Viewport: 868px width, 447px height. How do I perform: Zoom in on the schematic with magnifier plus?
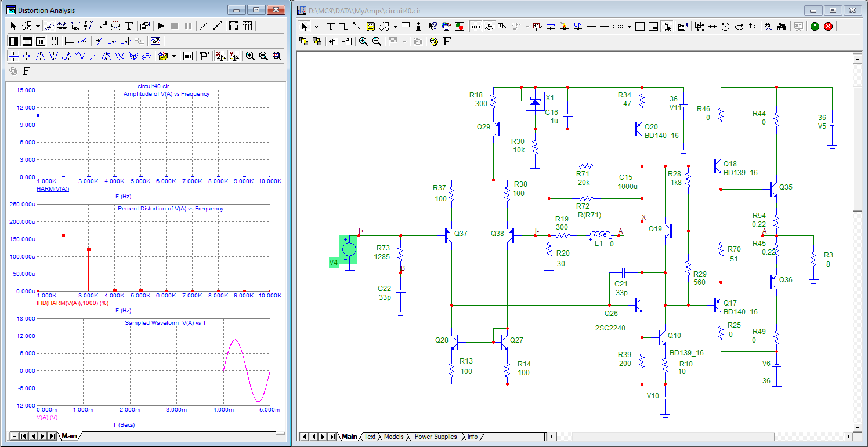(x=363, y=41)
